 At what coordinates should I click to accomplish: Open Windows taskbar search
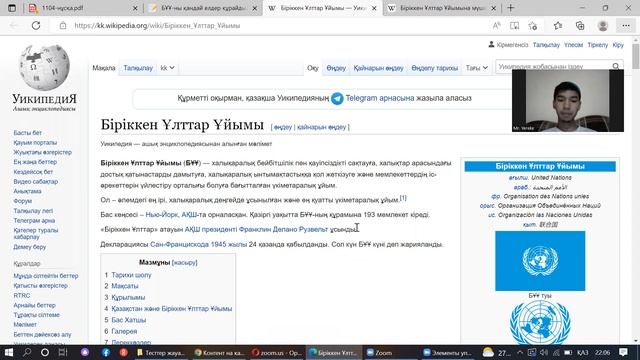[x=27, y=352]
